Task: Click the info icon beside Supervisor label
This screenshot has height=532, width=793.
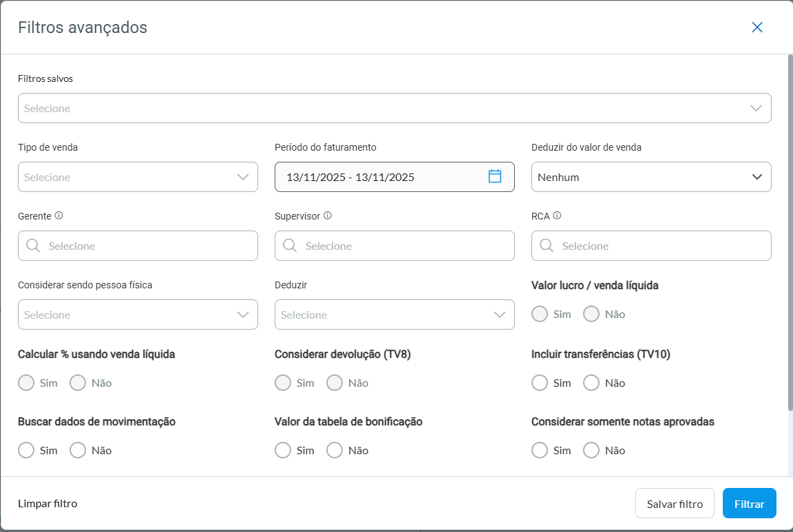Action: (x=328, y=215)
